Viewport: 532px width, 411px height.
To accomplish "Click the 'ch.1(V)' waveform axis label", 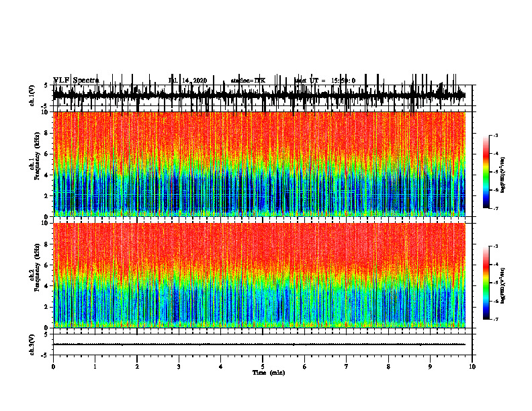I will (32, 95).
